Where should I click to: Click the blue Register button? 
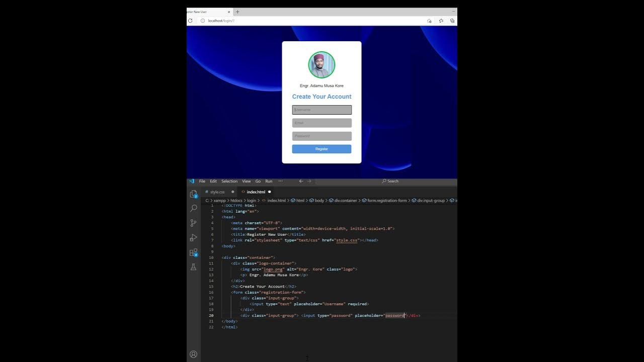[321, 149]
